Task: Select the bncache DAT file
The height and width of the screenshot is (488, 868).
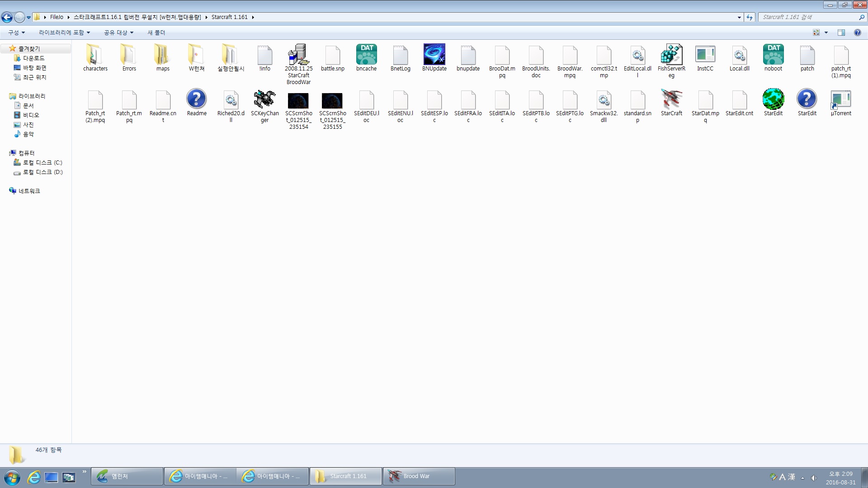Action: [x=366, y=58]
